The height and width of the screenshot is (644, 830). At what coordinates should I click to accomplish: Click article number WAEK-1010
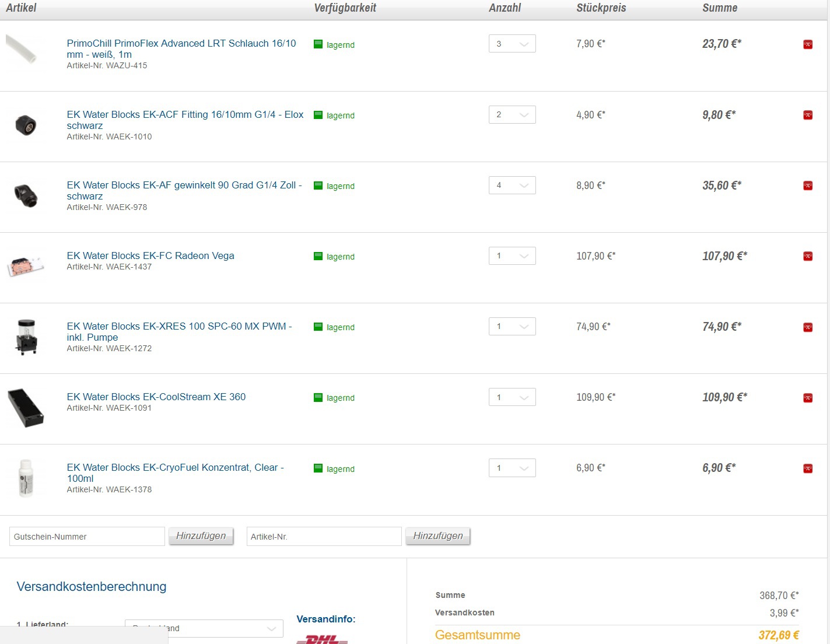[x=129, y=136]
